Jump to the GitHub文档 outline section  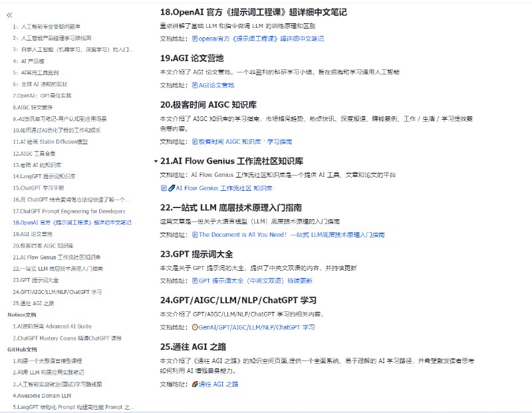pyautogui.click(x=22, y=350)
